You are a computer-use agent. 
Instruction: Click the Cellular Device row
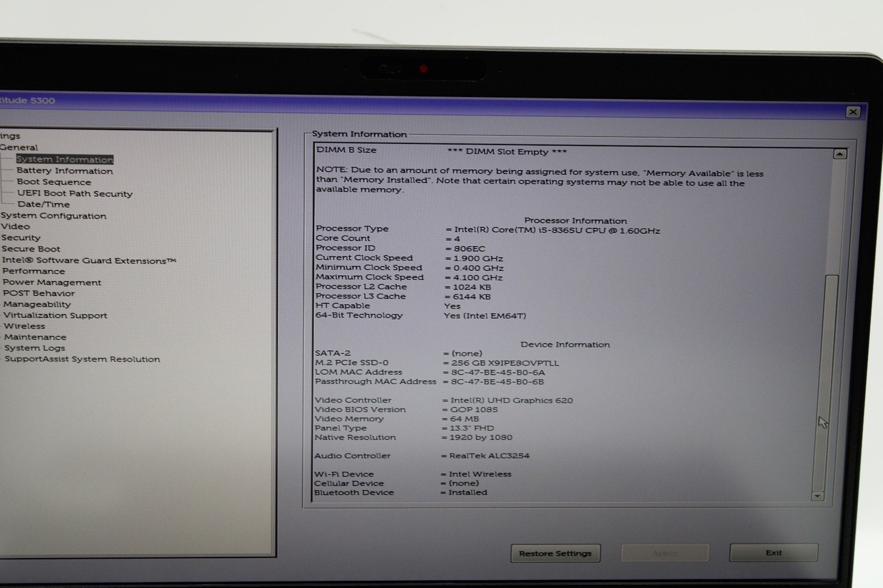397,483
